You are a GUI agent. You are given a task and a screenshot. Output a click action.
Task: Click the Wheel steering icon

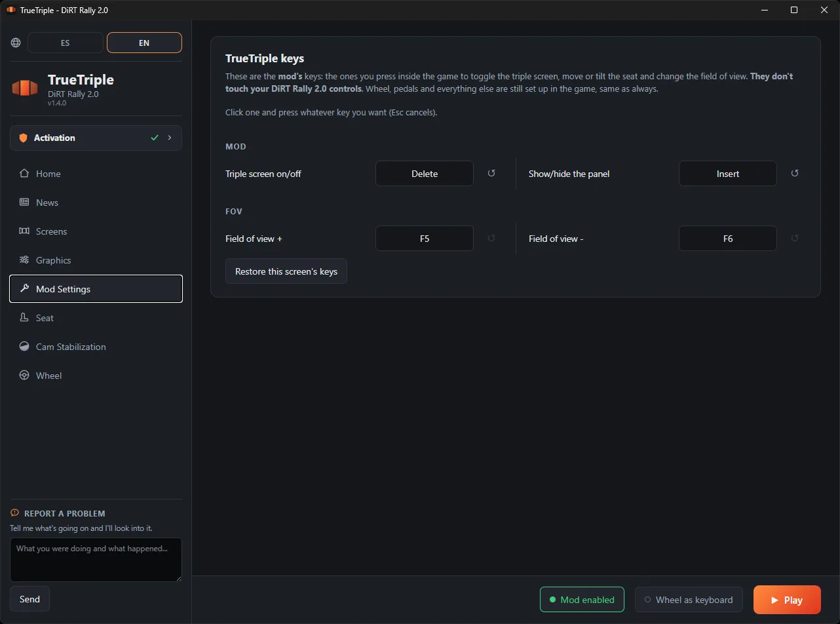(x=24, y=376)
